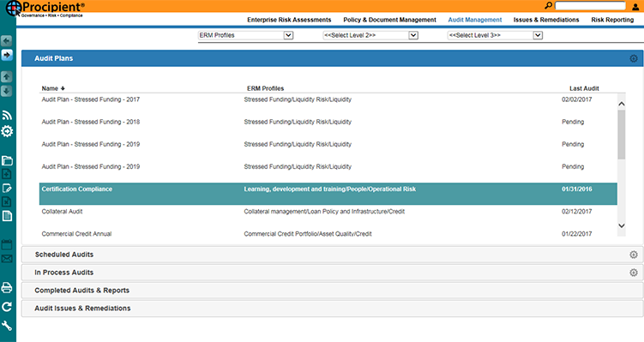
Task: Open the Select Level 3 dropdown
Action: [495, 35]
